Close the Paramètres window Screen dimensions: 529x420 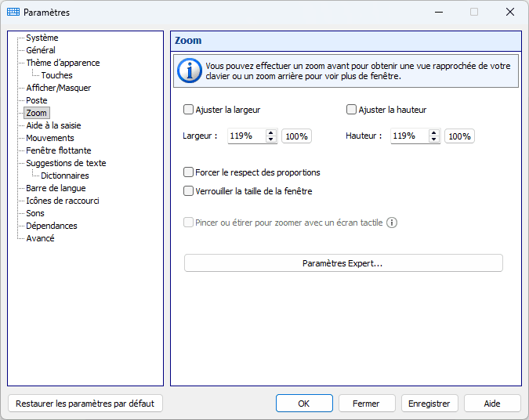coord(510,12)
